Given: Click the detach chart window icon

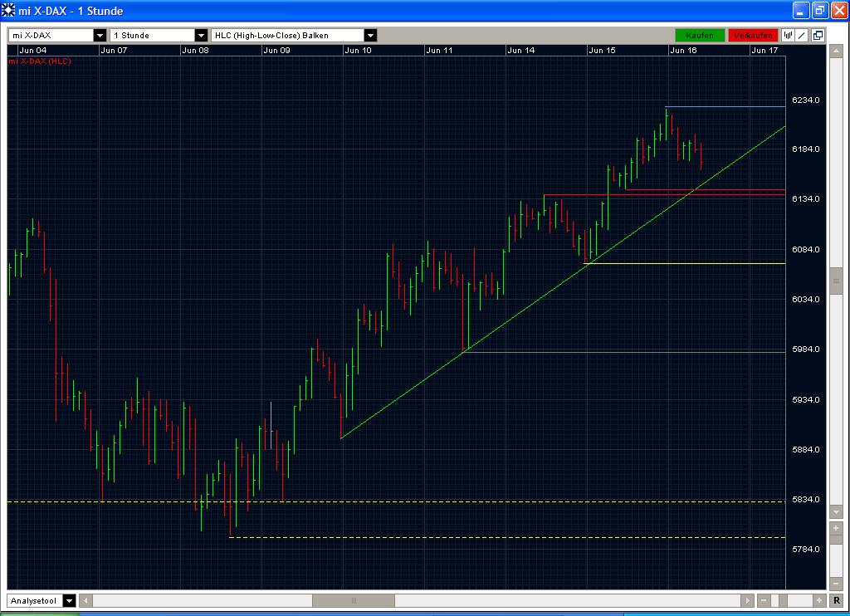Looking at the screenshot, I should pos(818,35).
